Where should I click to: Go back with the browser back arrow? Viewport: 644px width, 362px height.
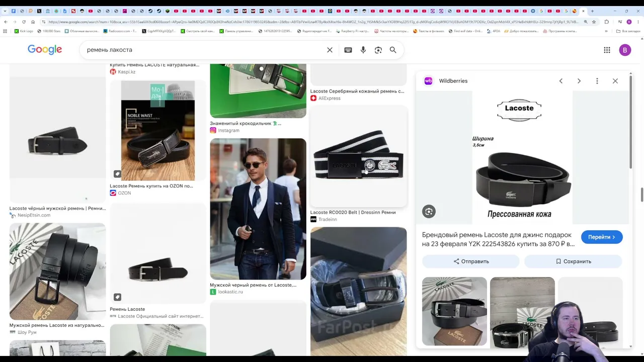pos(6,22)
